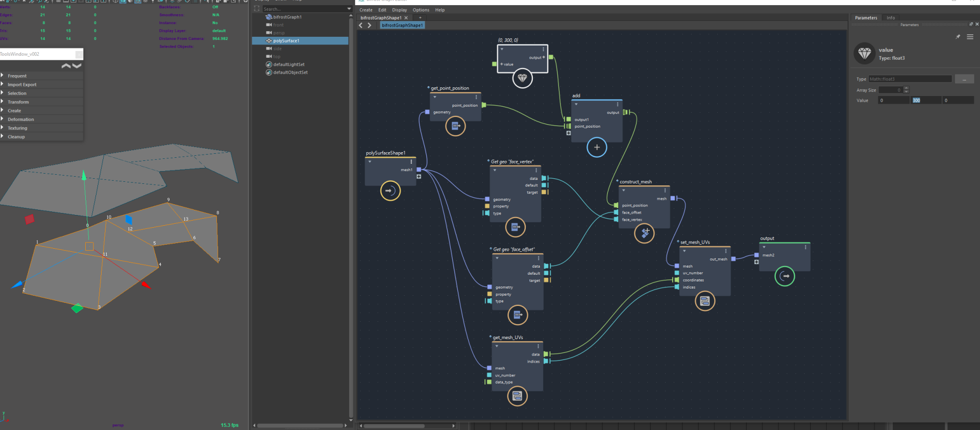The image size is (980, 430).
Task: Open the Display menu in graph editor
Action: [x=399, y=10]
